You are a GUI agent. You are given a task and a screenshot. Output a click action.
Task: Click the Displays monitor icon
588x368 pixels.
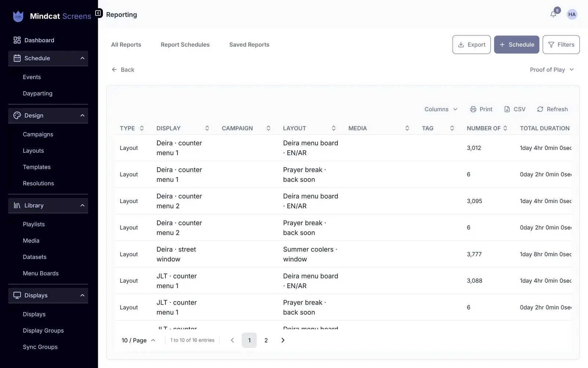[17, 295]
